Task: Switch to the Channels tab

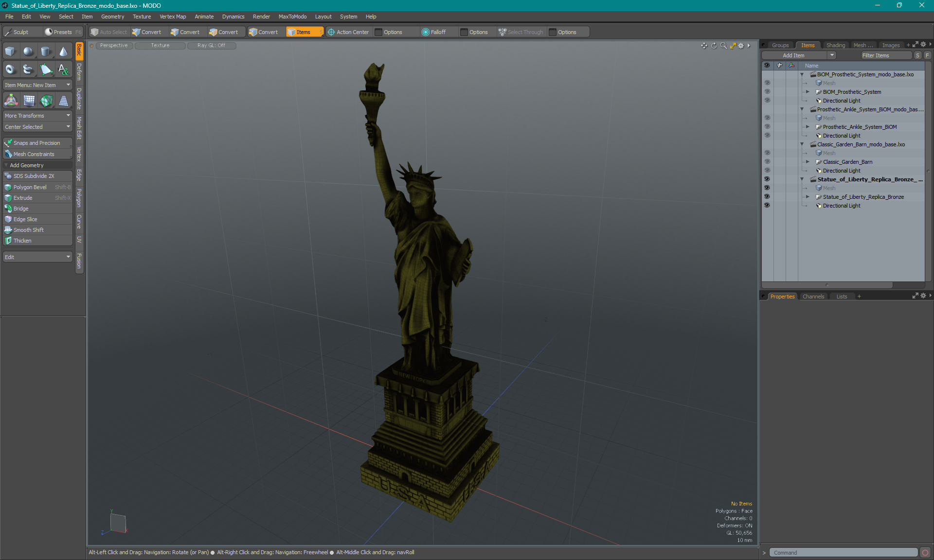Action: 813,297
